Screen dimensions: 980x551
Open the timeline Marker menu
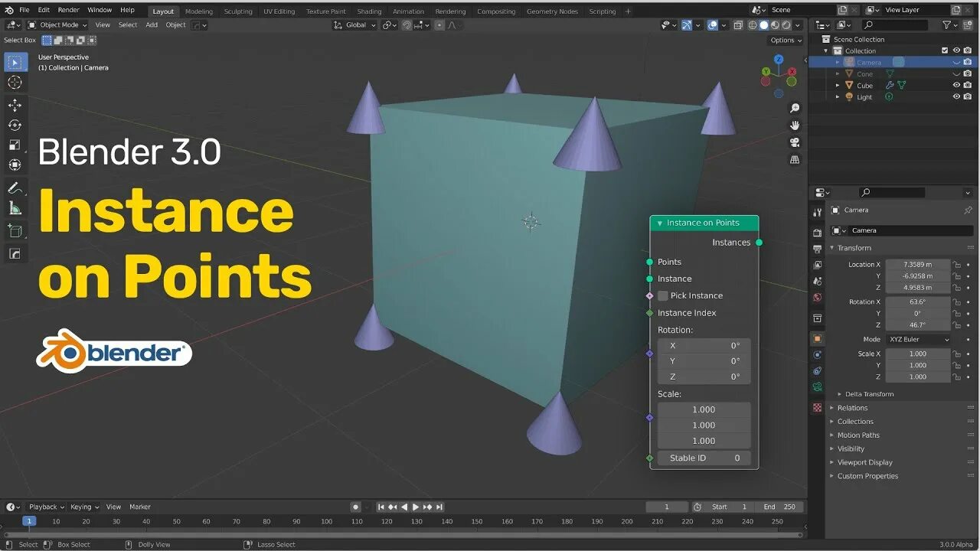[x=140, y=507]
